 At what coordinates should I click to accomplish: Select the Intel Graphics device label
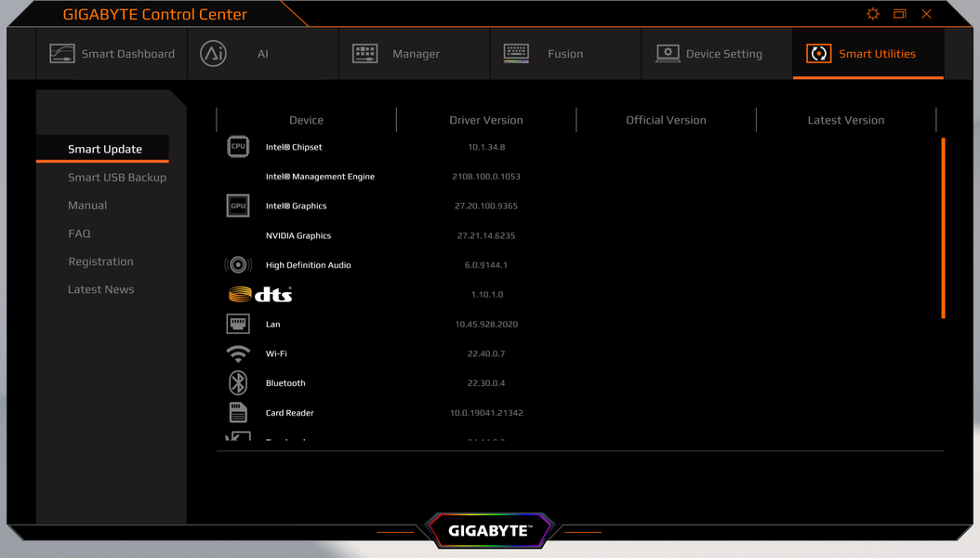pos(297,206)
